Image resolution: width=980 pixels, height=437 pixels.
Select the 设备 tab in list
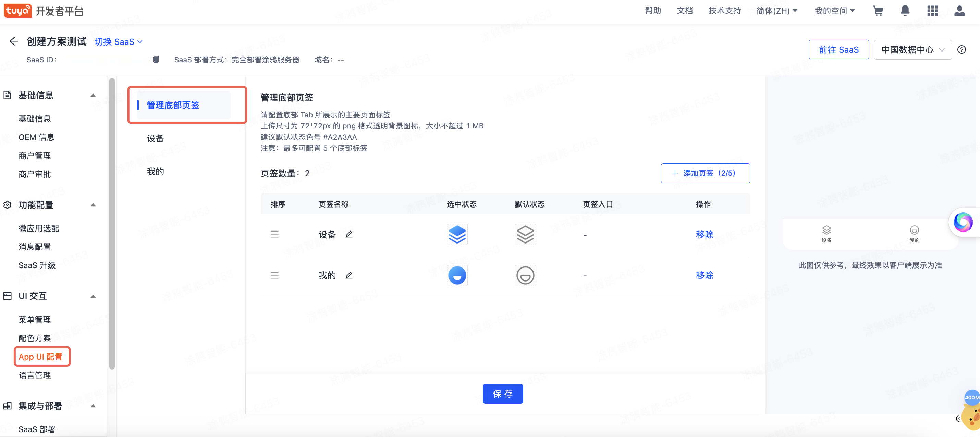[155, 138]
